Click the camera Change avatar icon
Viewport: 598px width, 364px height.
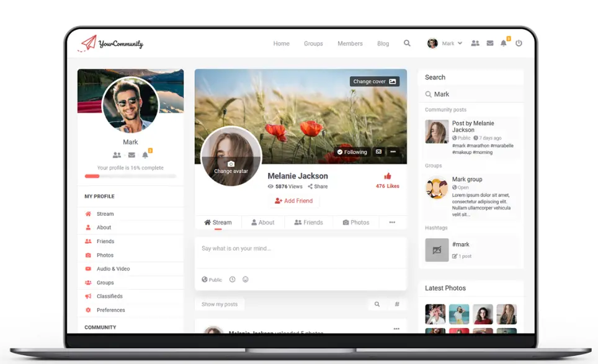(x=231, y=164)
